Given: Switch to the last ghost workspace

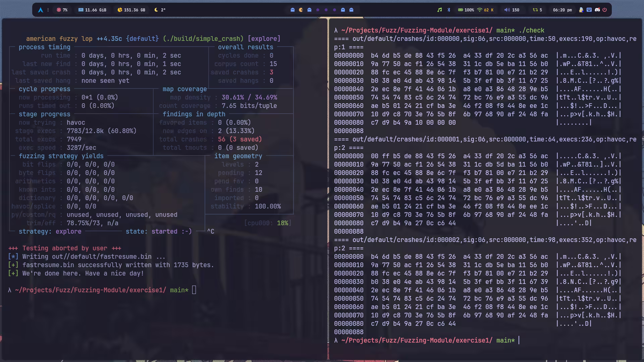Looking at the screenshot, I should 351,10.
